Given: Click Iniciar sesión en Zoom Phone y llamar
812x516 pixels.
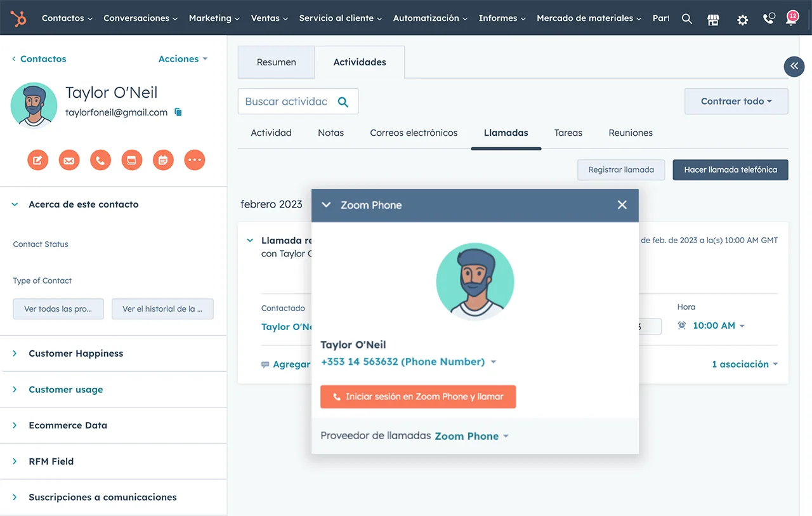Looking at the screenshot, I should click(418, 397).
